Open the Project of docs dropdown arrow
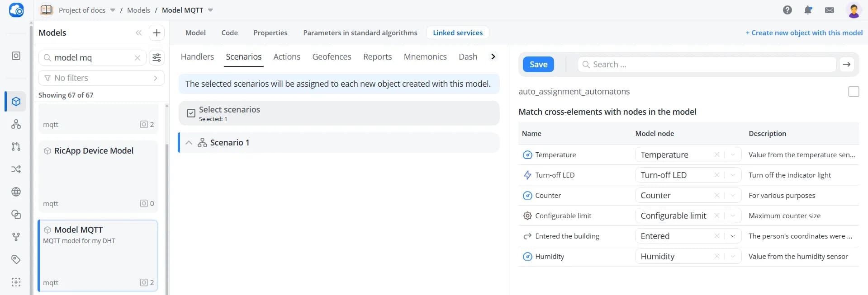The image size is (868, 295). coord(113,10)
